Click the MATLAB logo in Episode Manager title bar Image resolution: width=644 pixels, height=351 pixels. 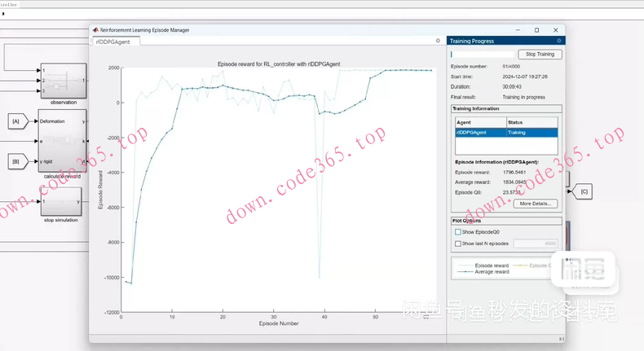pos(95,30)
